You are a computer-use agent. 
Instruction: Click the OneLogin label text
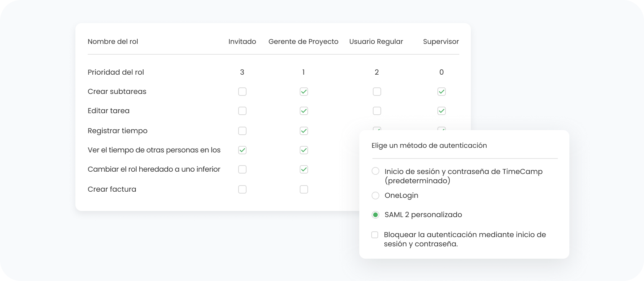(401, 196)
